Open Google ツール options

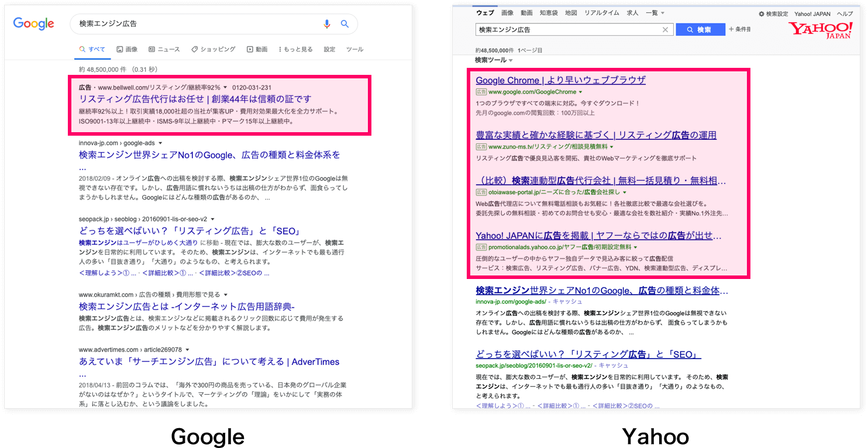(354, 49)
